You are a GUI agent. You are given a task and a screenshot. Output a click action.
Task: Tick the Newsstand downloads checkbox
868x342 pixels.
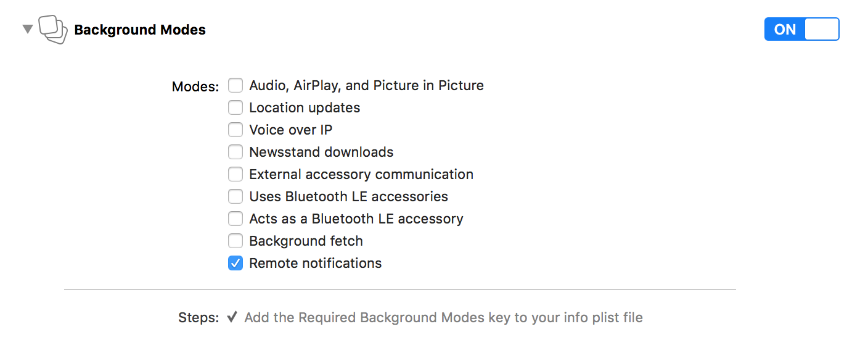[235, 152]
